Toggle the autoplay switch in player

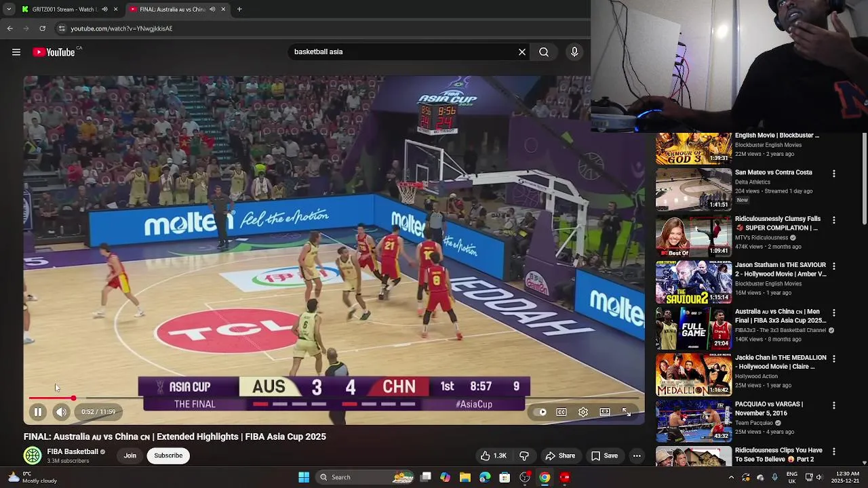point(540,411)
